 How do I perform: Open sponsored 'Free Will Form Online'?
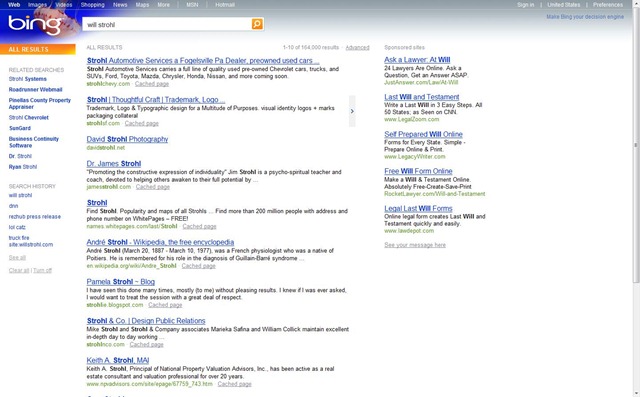pyautogui.click(x=418, y=171)
